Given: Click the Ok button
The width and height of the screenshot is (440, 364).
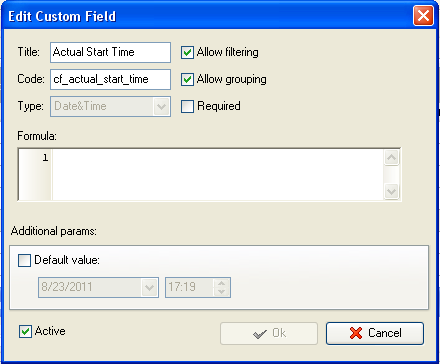Looking at the screenshot, I should click(x=269, y=333).
